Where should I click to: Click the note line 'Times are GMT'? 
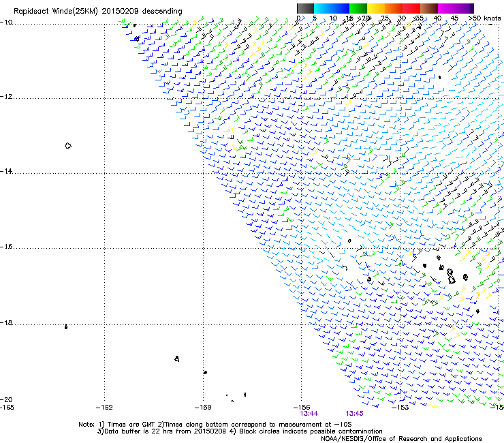point(131,425)
